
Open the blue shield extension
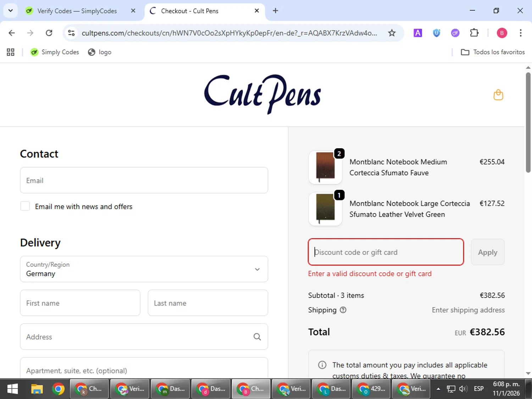(437, 33)
